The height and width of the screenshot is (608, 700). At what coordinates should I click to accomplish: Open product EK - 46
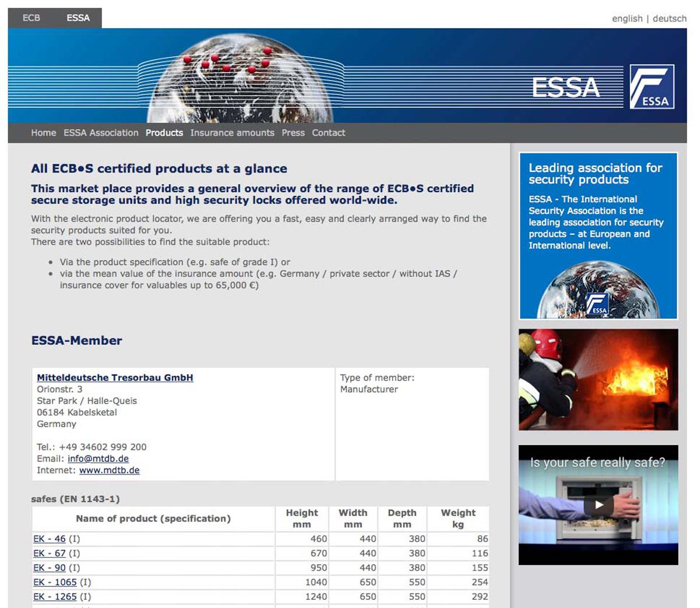tap(50, 539)
